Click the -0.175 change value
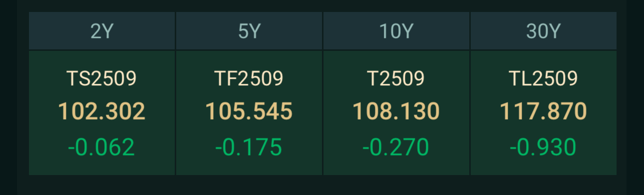644x195 pixels. 249,147
